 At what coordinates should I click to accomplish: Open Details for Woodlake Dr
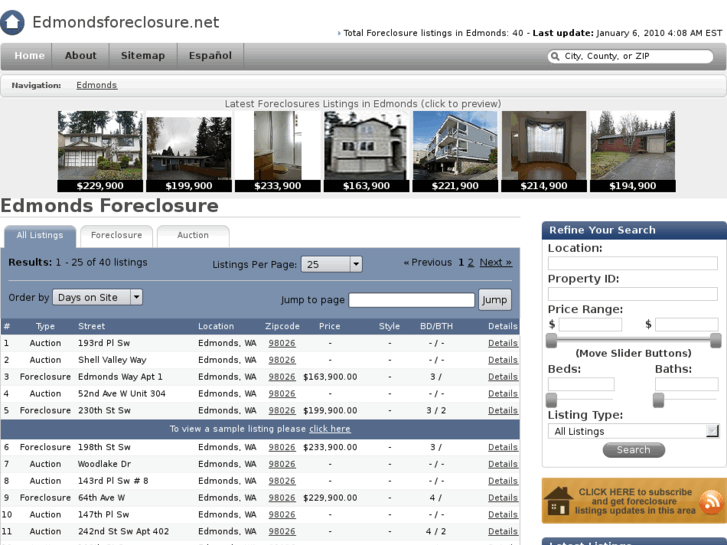[x=503, y=464]
